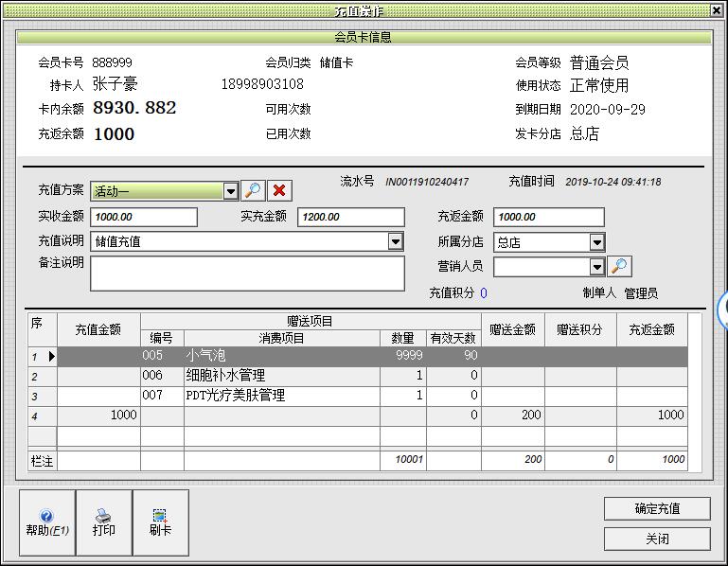
Task: Open help (F1) button
Action: [47, 522]
